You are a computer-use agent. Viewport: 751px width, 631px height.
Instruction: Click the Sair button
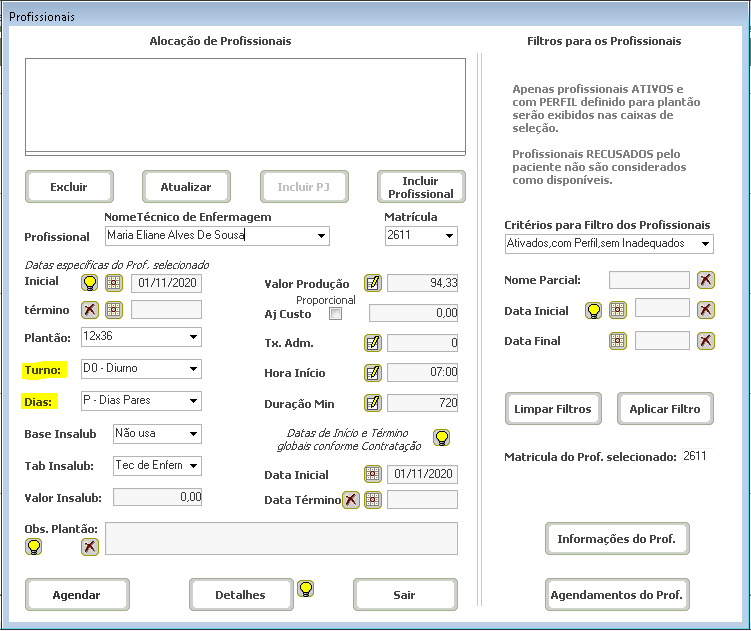pos(405,595)
